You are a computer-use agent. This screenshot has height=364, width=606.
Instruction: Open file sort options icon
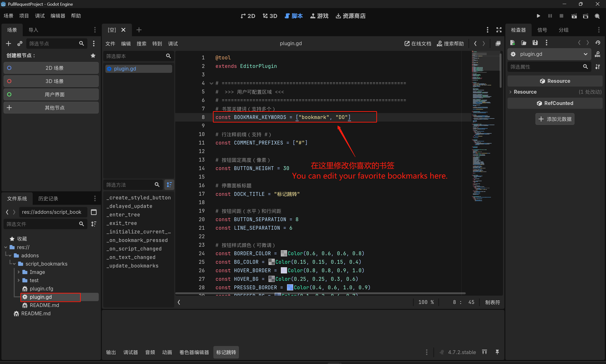94,224
